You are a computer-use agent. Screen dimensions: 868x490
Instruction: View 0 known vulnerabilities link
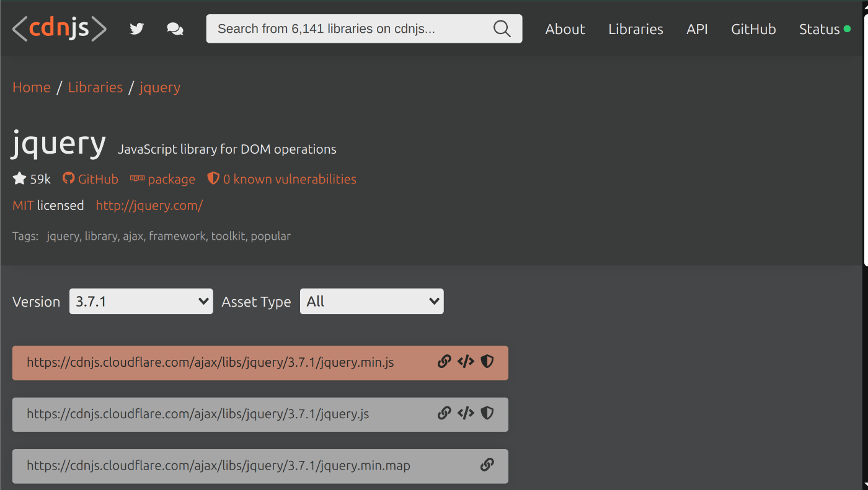click(281, 179)
